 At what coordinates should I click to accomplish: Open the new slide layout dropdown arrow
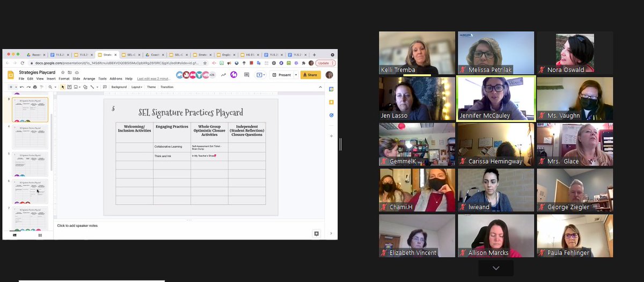point(16,87)
